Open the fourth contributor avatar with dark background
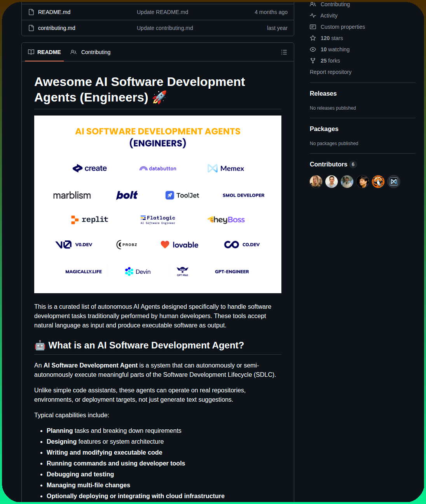The width and height of the screenshot is (426, 504). (x=363, y=182)
